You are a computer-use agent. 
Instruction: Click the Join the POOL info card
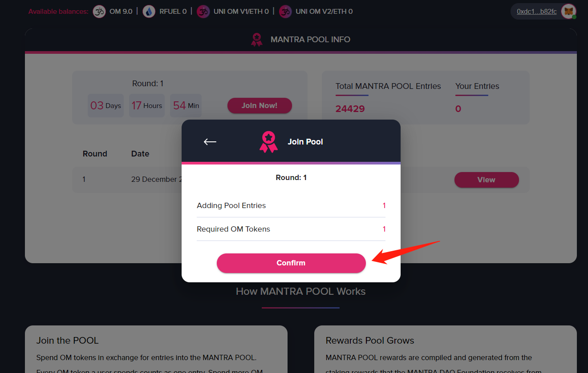point(156,349)
